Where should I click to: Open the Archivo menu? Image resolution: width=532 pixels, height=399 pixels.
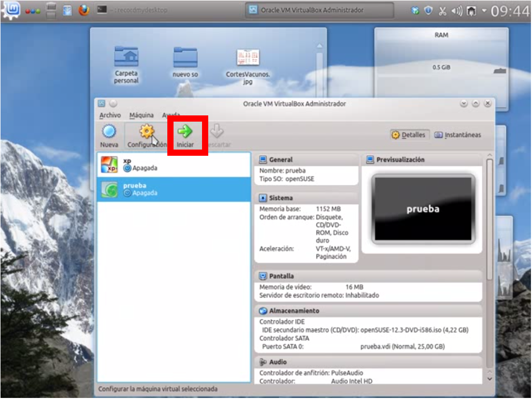click(110, 115)
